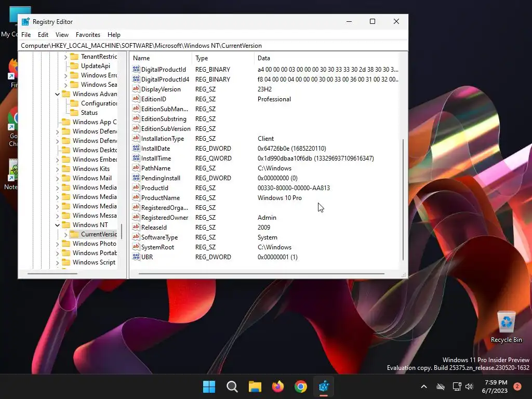This screenshot has width=532, height=399.
Task: Click the EditionID string value icon
Action: (x=136, y=99)
